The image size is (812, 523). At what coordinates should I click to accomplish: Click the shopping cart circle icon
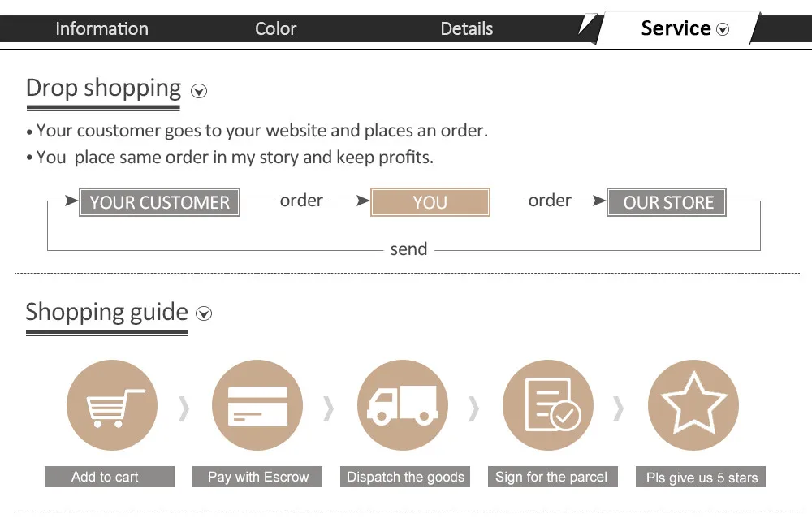[x=112, y=405]
